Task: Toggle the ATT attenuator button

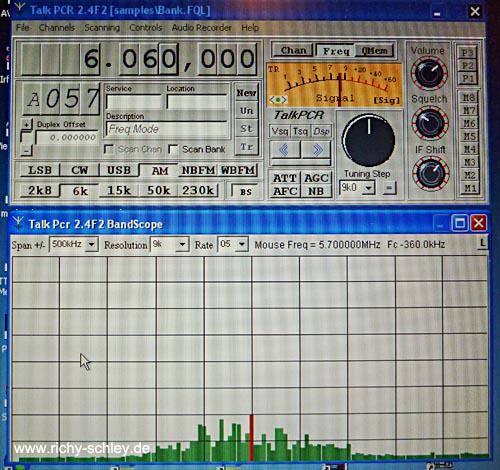Action: pyautogui.click(x=285, y=178)
